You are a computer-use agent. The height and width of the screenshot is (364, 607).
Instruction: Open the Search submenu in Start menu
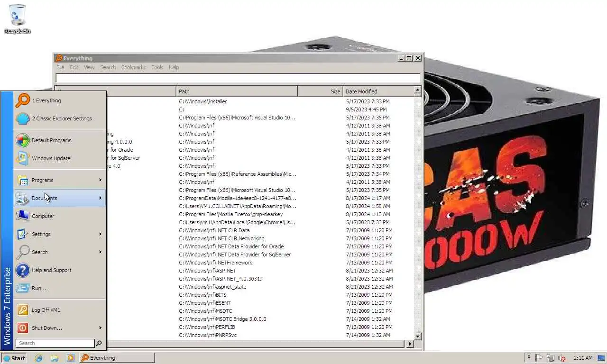pos(59,252)
